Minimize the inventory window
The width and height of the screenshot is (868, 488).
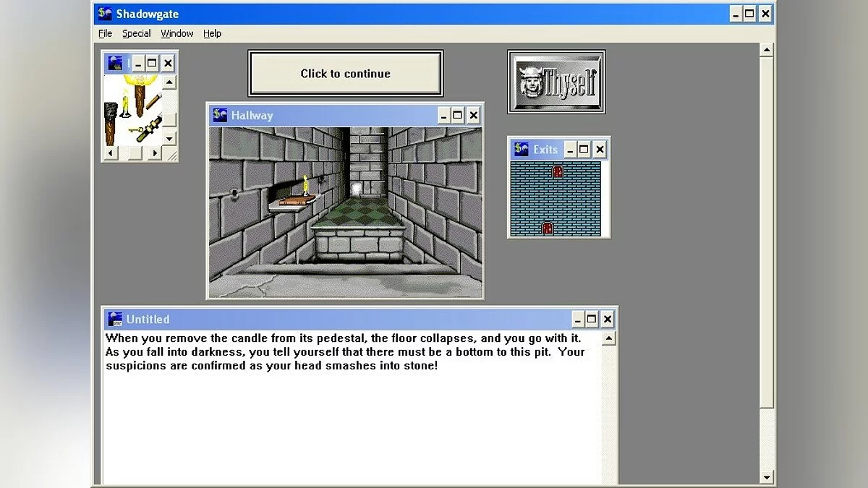pos(139,63)
